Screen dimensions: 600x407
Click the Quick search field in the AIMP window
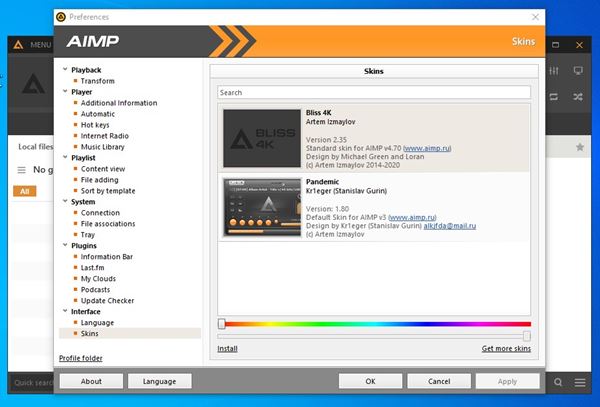click(x=33, y=382)
